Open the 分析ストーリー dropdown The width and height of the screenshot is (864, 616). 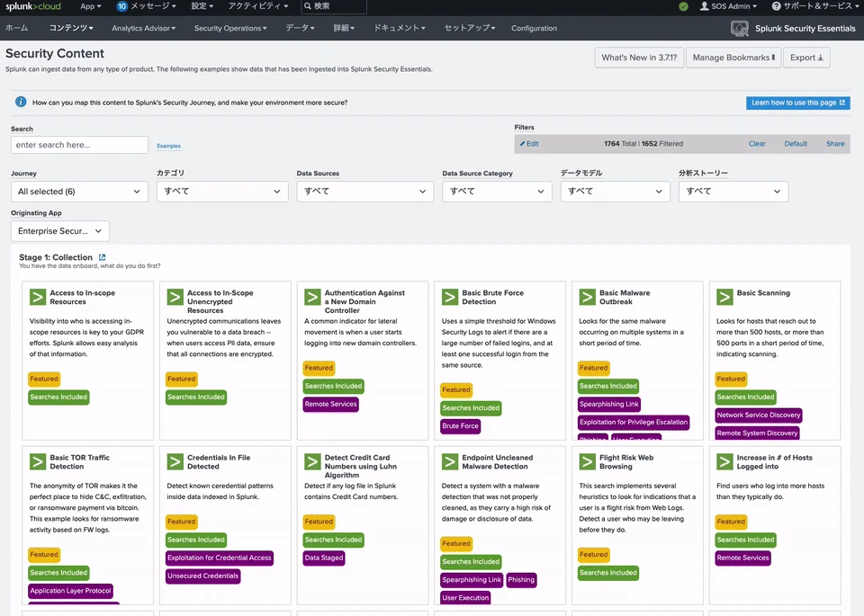[733, 192]
